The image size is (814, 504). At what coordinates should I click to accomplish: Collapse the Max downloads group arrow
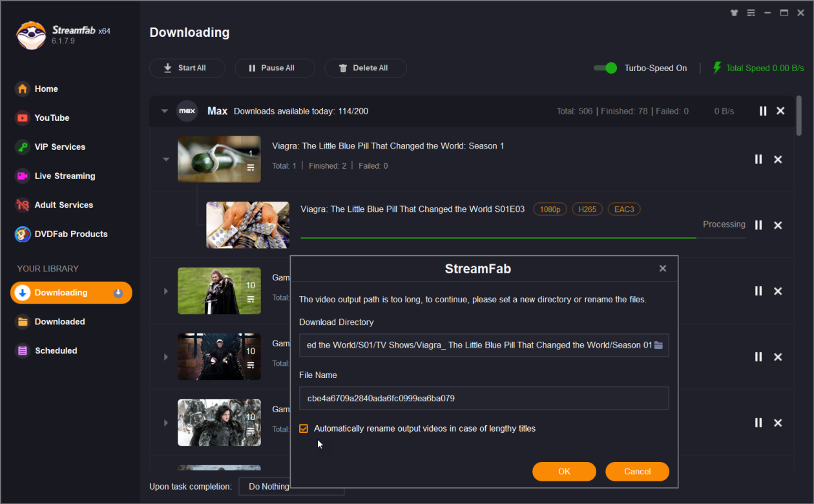[x=165, y=111]
